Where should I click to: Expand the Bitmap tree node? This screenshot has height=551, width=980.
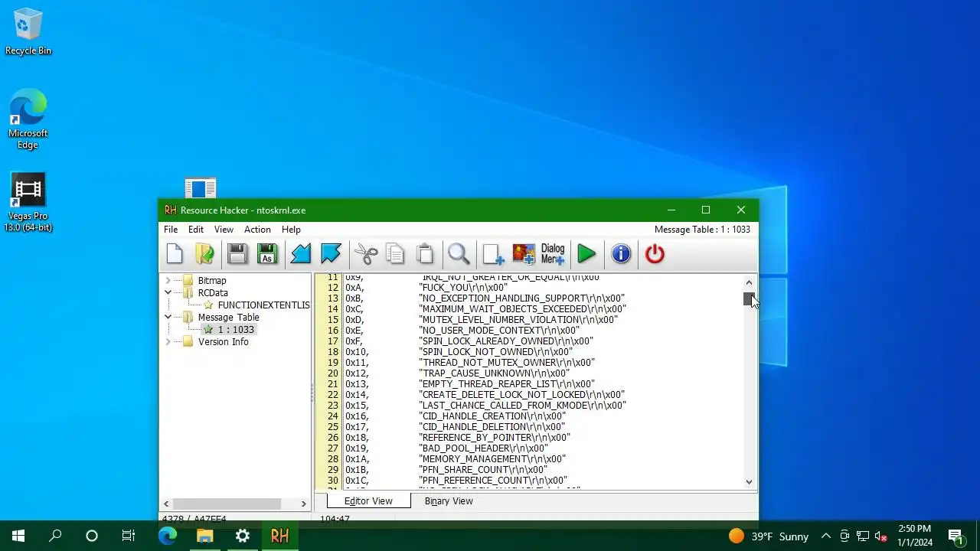click(168, 281)
